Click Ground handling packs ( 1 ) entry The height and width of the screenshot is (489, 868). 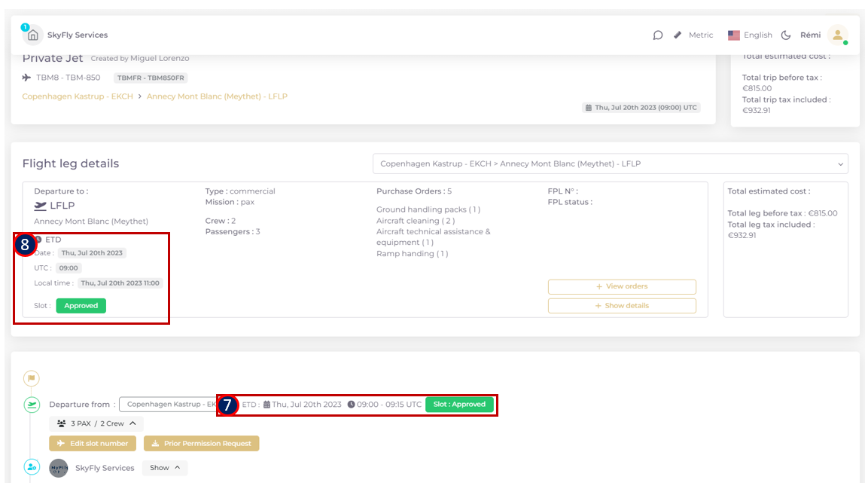point(428,209)
